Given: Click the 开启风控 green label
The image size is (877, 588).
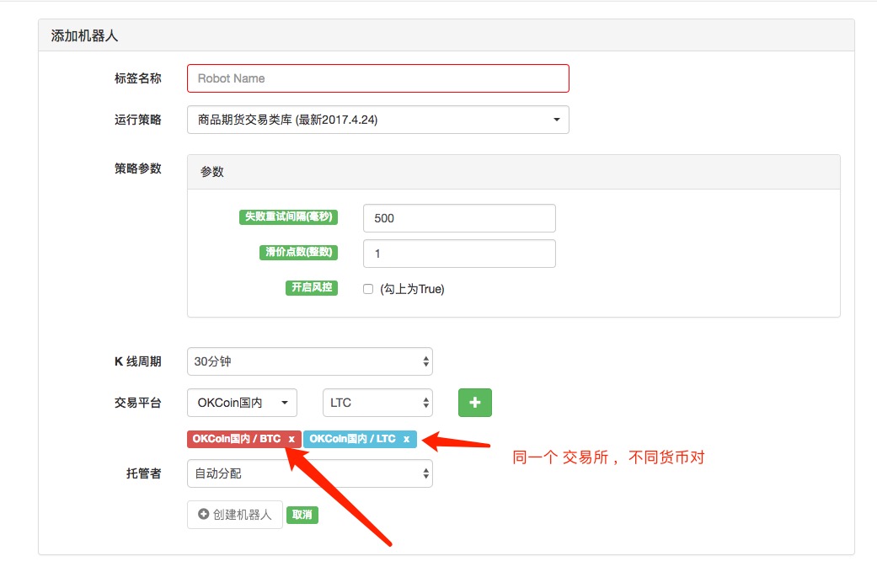Looking at the screenshot, I should (312, 287).
